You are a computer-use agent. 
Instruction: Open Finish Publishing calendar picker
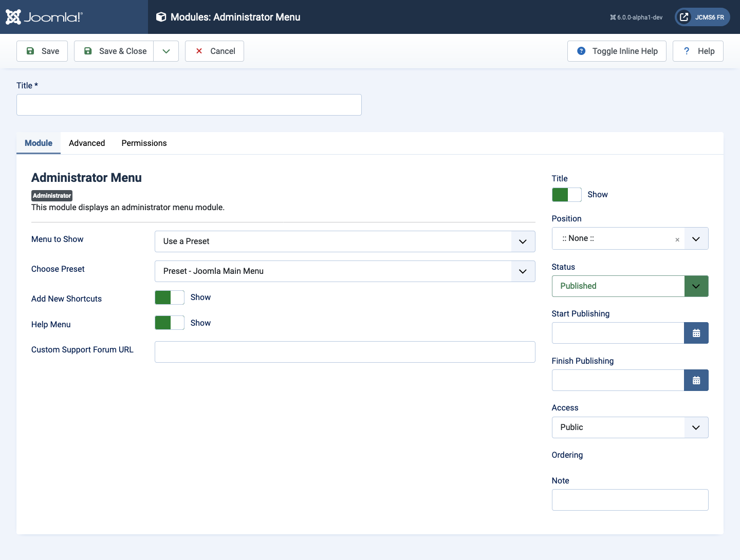point(696,380)
